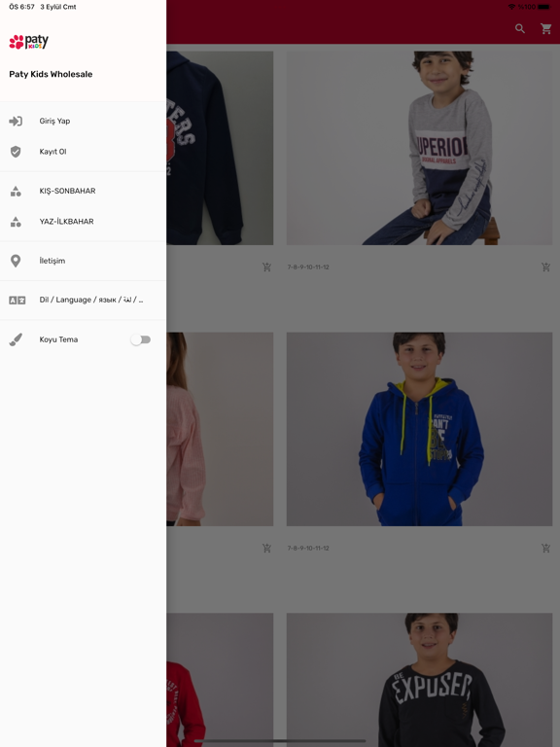This screenshot has width=560, height=747.
Task: Add Superior sweatshirt product to cart
Action: 545,267
